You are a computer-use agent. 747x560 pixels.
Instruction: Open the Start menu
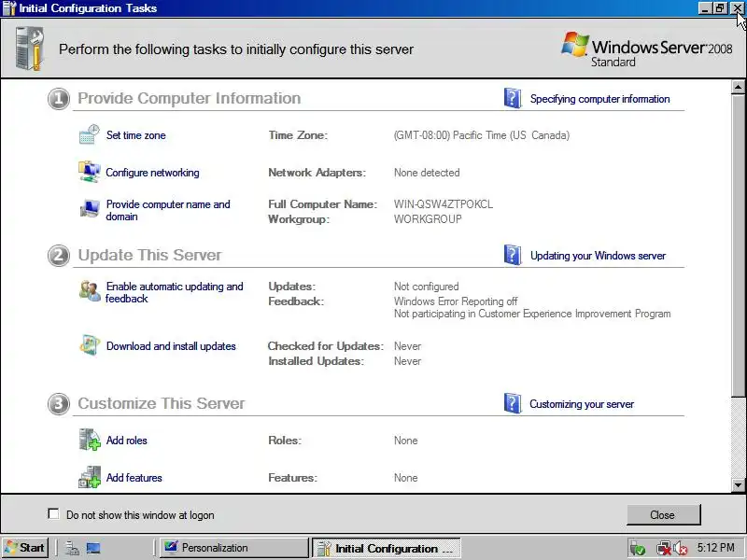[25, 548]
